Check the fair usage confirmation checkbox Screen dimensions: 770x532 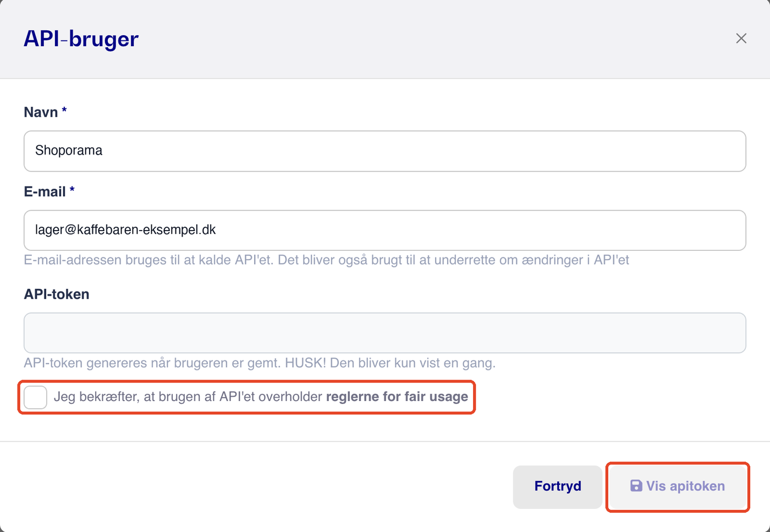tap(36, 397)
